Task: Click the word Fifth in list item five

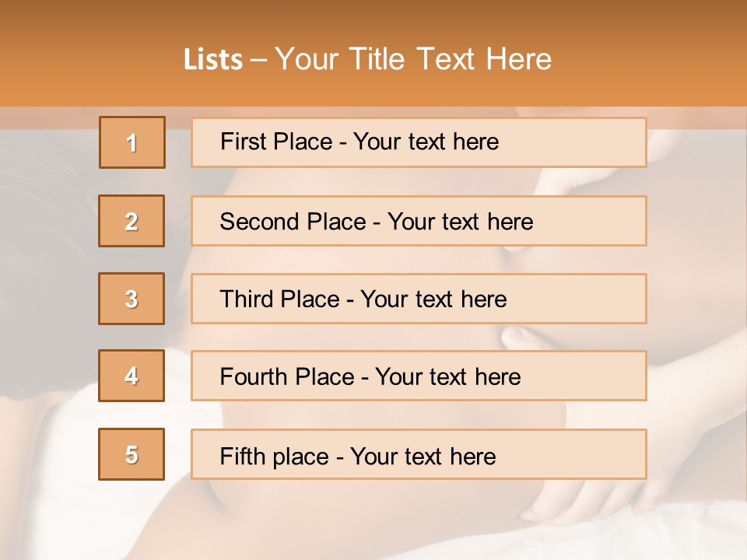Action: tap(243, 457)
